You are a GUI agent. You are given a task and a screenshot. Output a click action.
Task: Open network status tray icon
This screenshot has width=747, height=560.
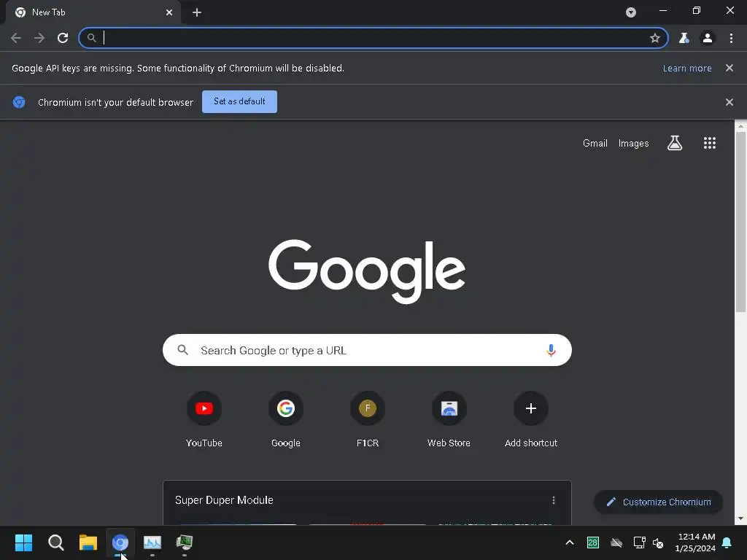tap(639, 542)
